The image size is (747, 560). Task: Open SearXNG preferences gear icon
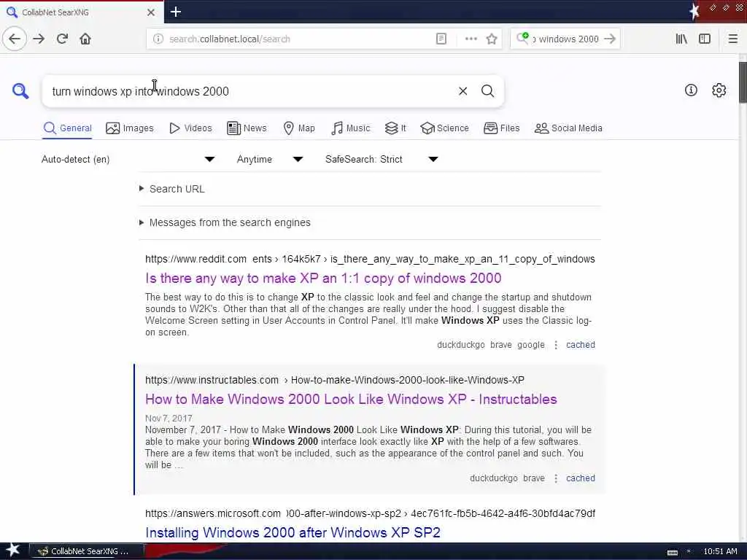coord(719,90)
